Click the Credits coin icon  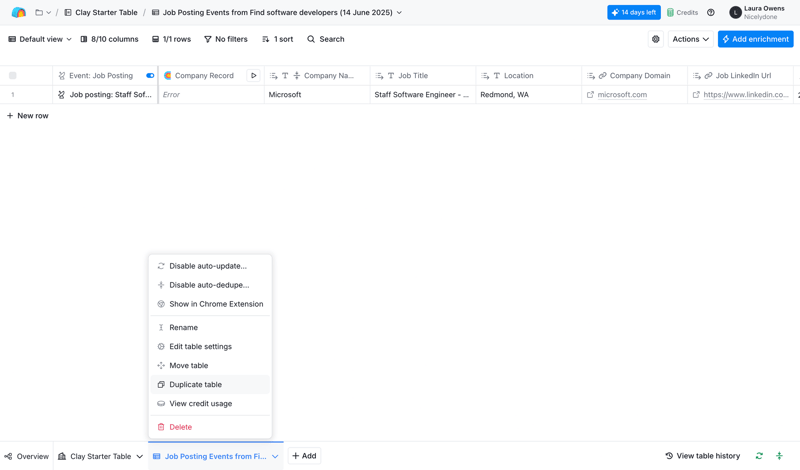670,12
